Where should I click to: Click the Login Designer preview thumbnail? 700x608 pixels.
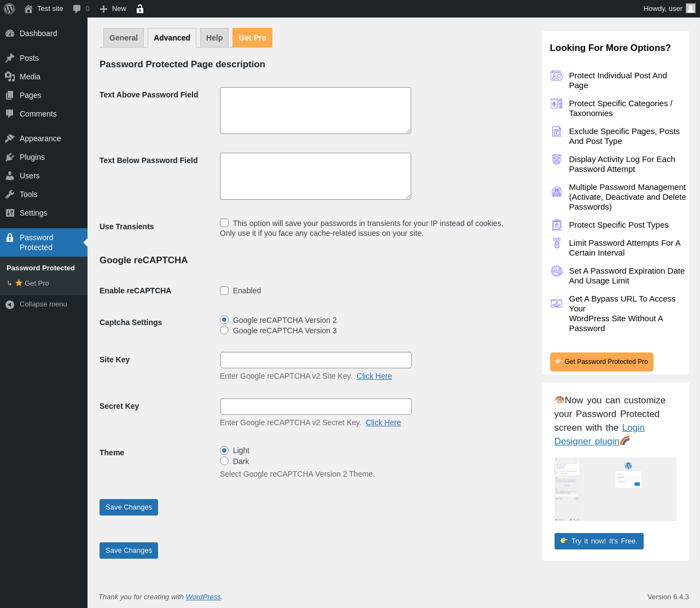(x=615, y=489)
